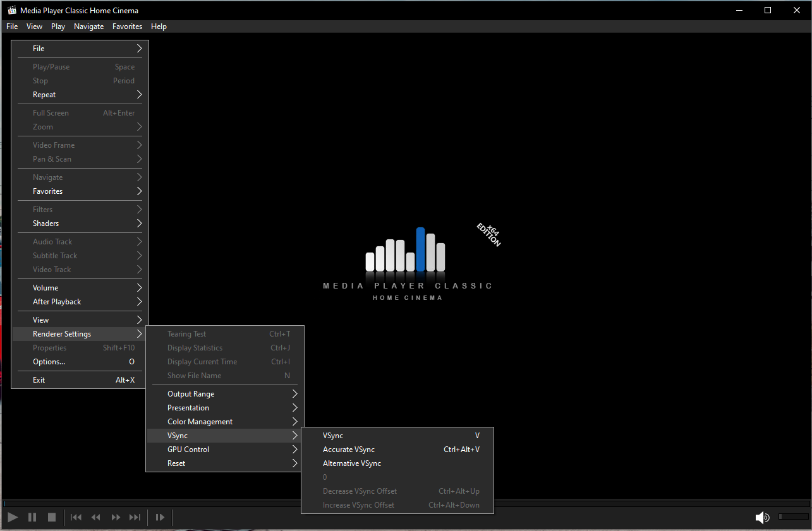Click the fast forward (increase speed) icon
812x531 pixels.
click(116, 517)
